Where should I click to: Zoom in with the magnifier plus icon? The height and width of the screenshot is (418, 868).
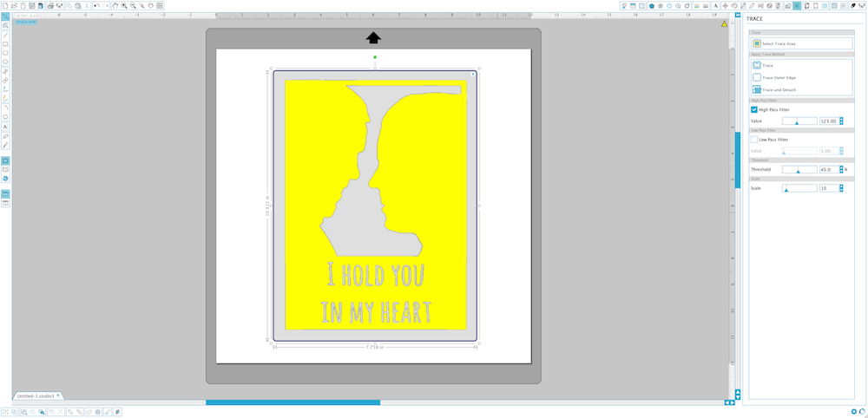pyautogui.click(x=124, y=5)
